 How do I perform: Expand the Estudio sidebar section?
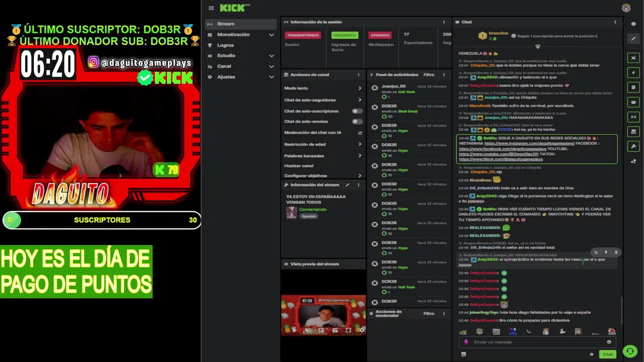(271, 56)
